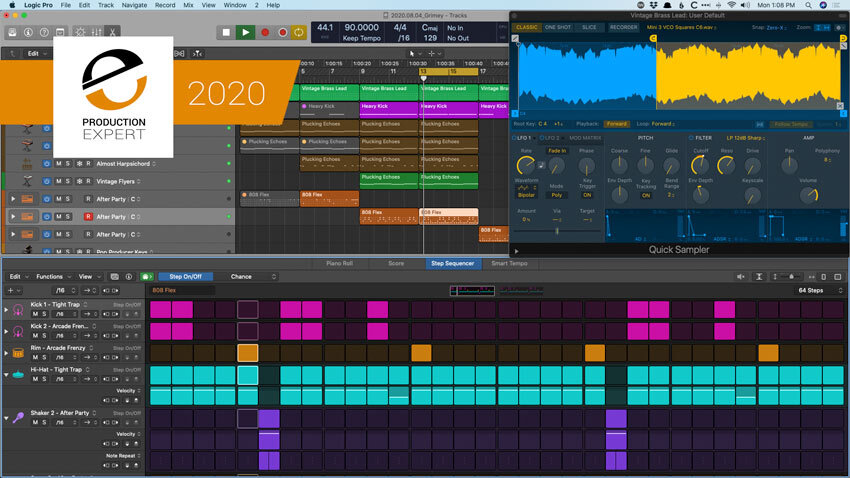This screenshot has width=850, height=478.
Task: Open the Track menu in menu bar
Action: click(106, 5)
